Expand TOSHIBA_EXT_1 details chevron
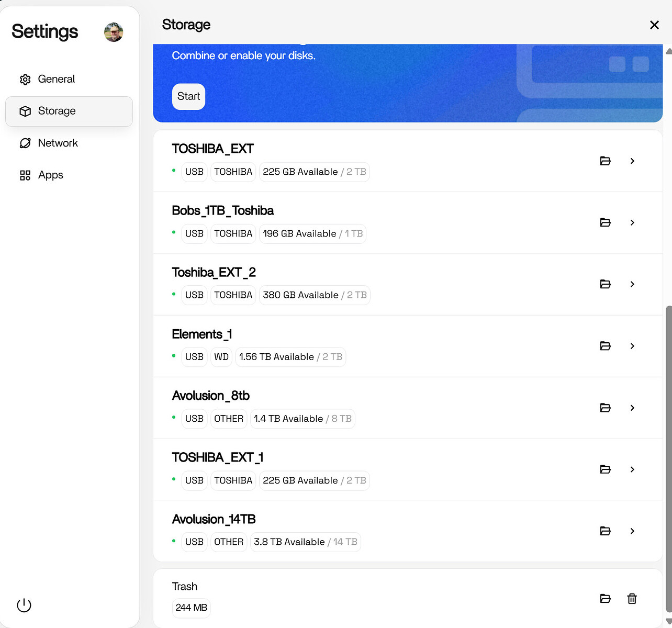The image size is (672, 628). [x=632, y=469]
